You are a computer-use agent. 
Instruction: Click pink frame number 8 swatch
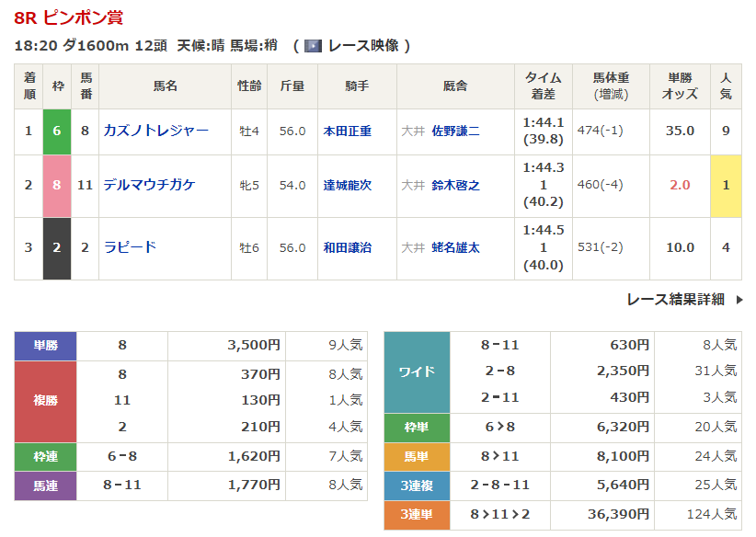57,185
